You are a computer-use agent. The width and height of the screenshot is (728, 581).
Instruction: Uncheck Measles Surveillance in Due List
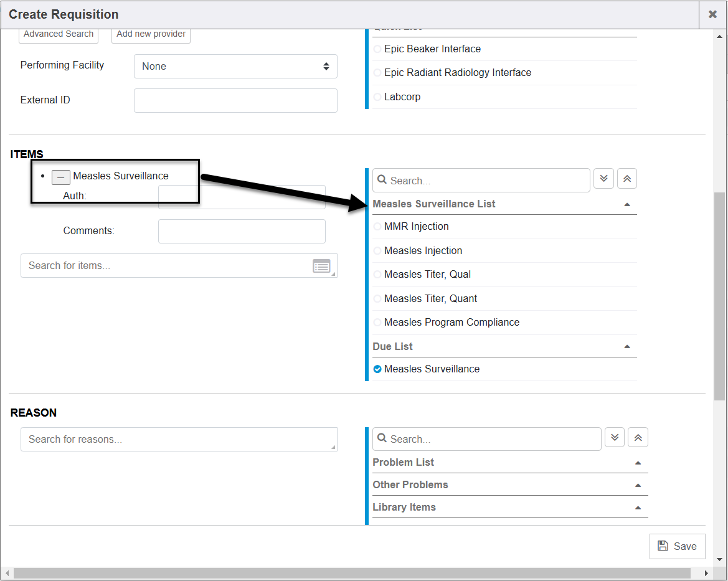coord(377,369)
